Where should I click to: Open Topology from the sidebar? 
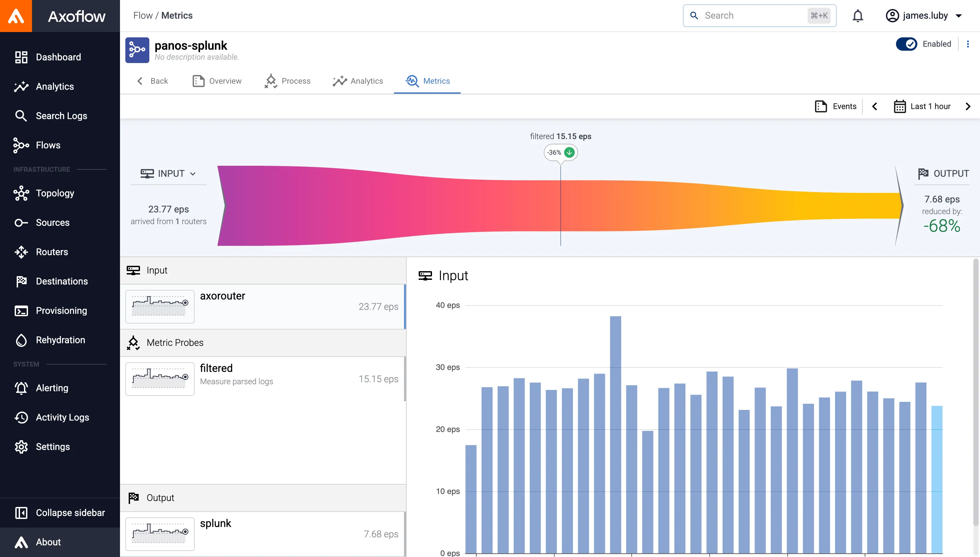pyautogui.click(x=55, y=193)
